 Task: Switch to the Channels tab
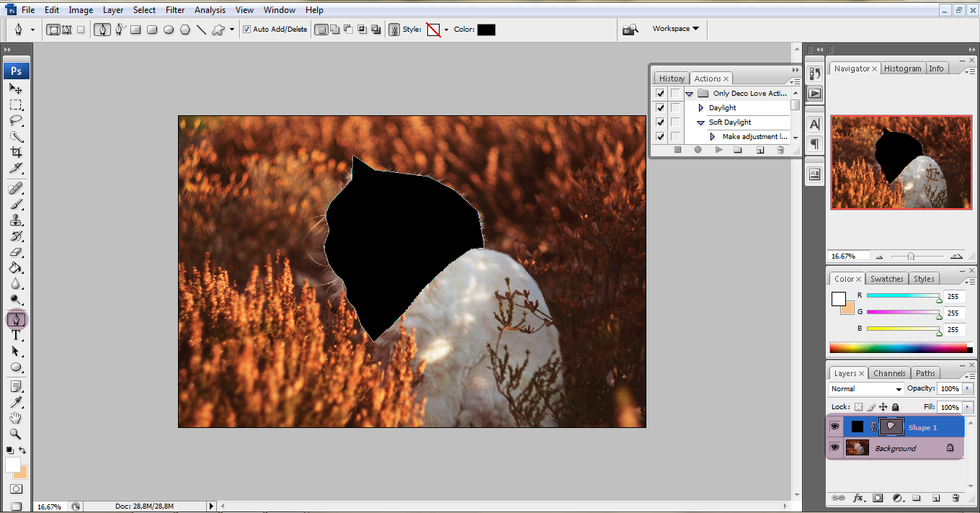click(x=889, y=373)
